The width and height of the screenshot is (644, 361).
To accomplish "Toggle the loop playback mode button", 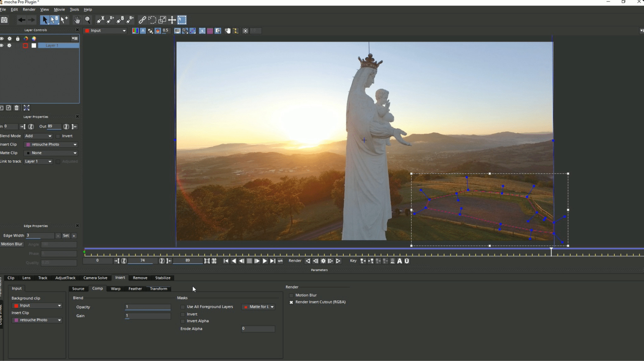I will (280, 261).
